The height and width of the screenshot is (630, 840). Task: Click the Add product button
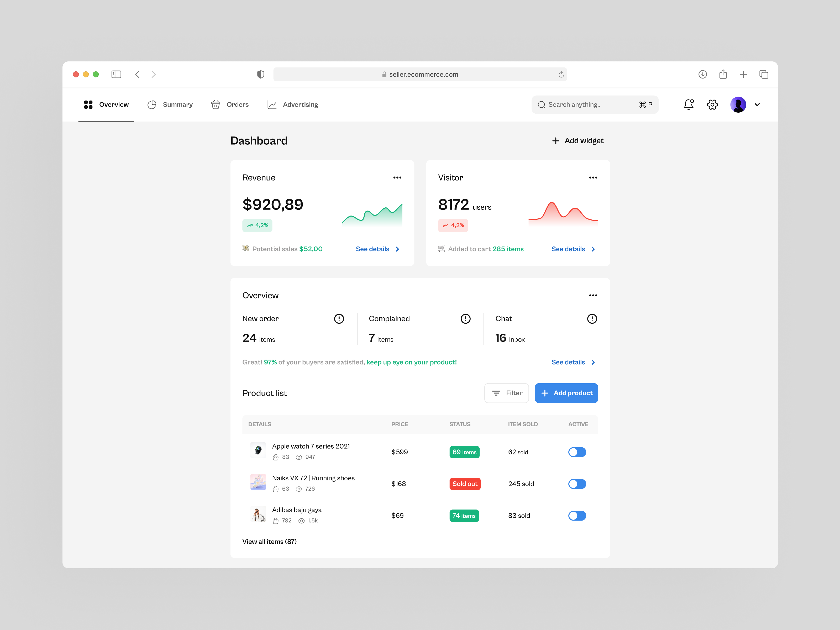[x=566, y=393]
